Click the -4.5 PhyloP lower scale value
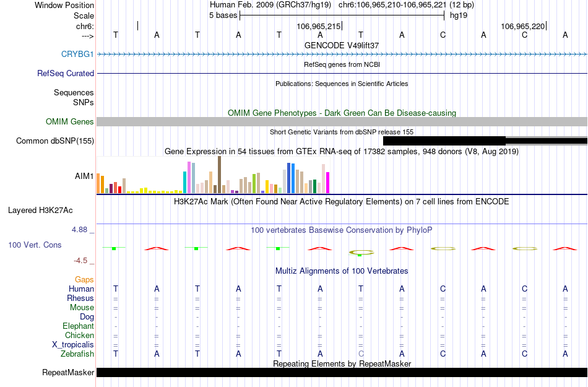The width and height of the screenshot is (588, 387). point(80,261)
